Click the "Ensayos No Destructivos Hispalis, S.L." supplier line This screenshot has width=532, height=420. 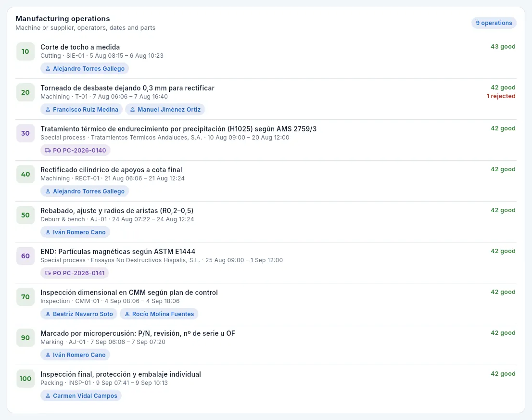[x=162, y=260]
